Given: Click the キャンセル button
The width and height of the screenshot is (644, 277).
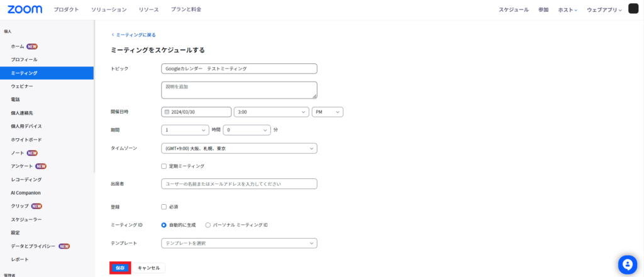Looking at the screenshot, I should 148,268.
